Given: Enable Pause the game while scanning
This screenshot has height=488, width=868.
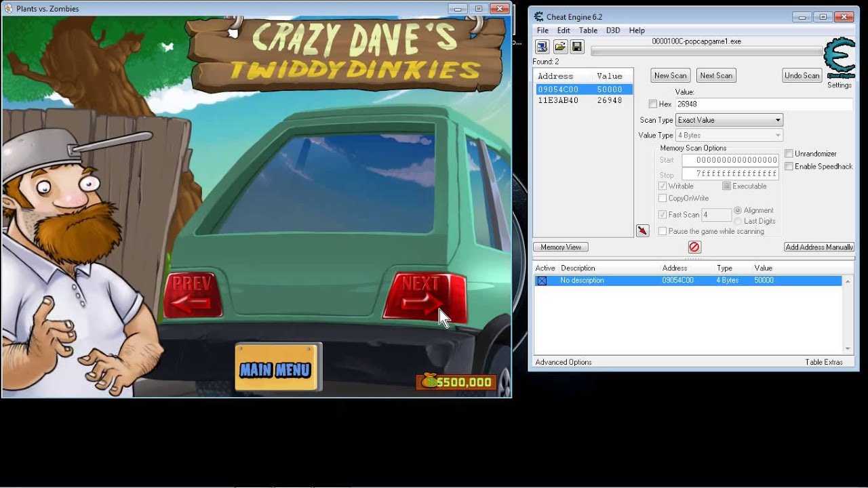Looking at the screenshot, I should click(x=663, y=231).
